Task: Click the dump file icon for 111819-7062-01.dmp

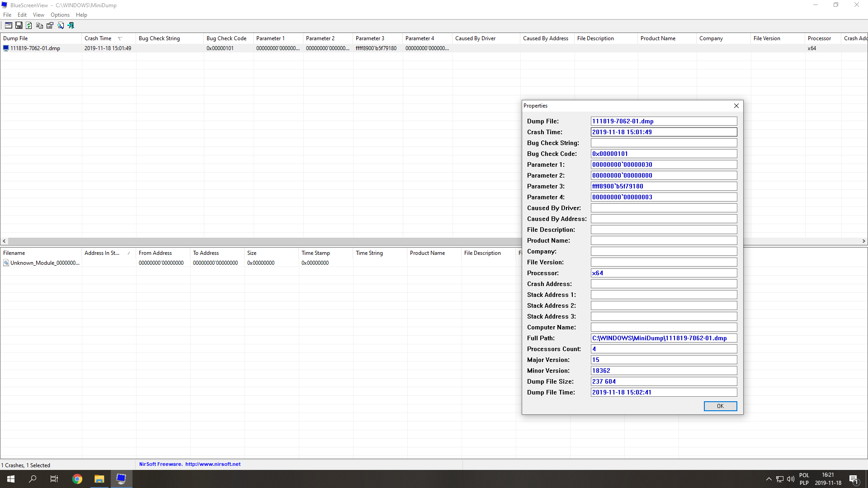Action: click(6, 48)
